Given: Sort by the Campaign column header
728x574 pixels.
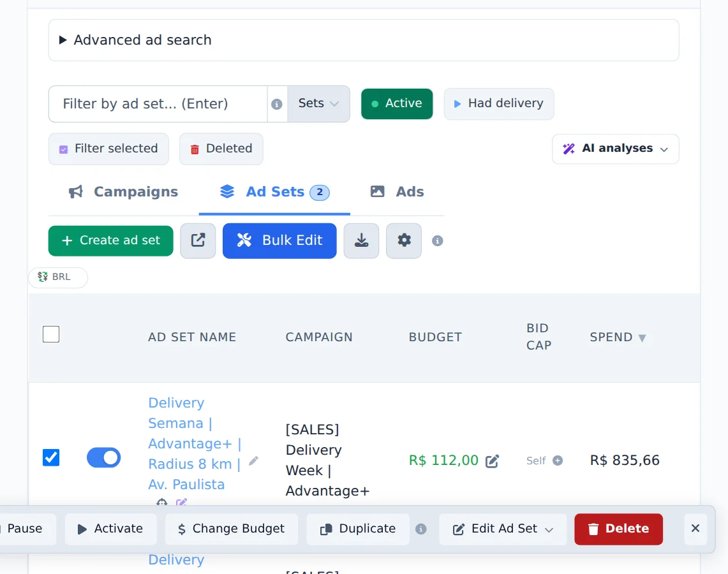Looking at the screenshot, I should pos(319,337).
